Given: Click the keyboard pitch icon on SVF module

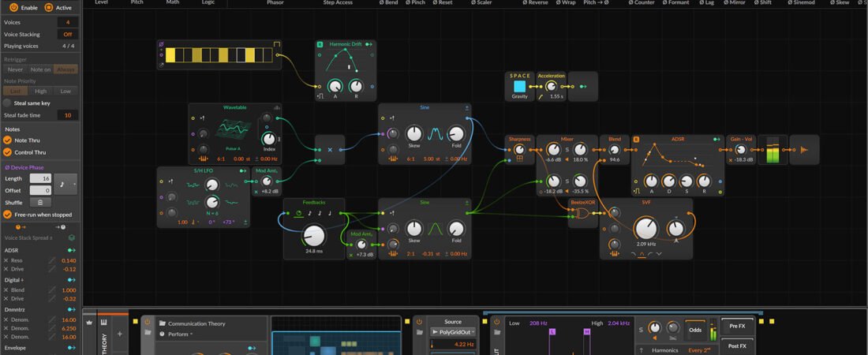Looking at the screenshot, I should pos(614,254).
